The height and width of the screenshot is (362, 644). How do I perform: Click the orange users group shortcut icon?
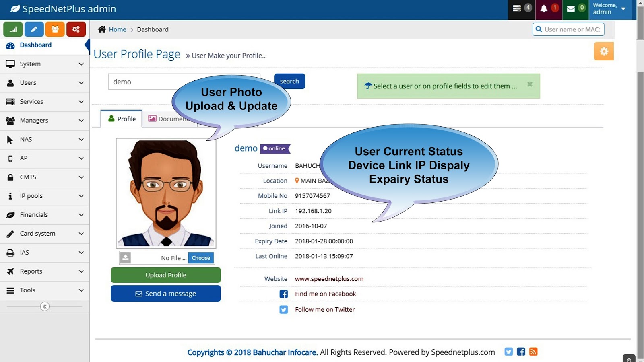(x=55, y=29)
